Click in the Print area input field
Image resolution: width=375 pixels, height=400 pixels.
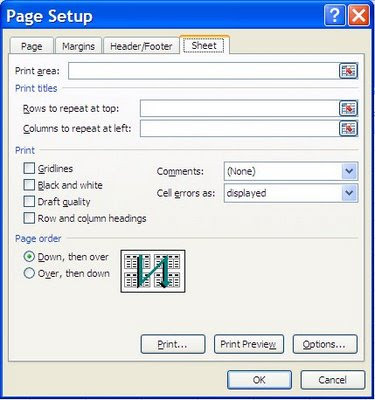click(x=204, y=71)
